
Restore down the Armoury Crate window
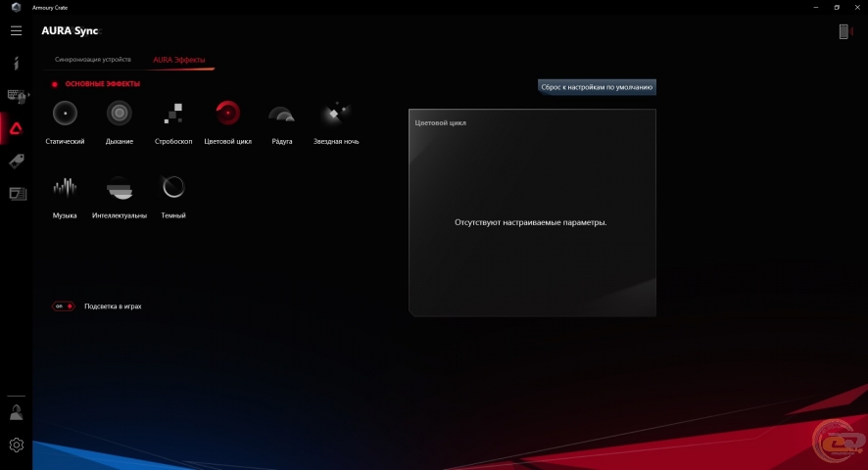(837, 7)
